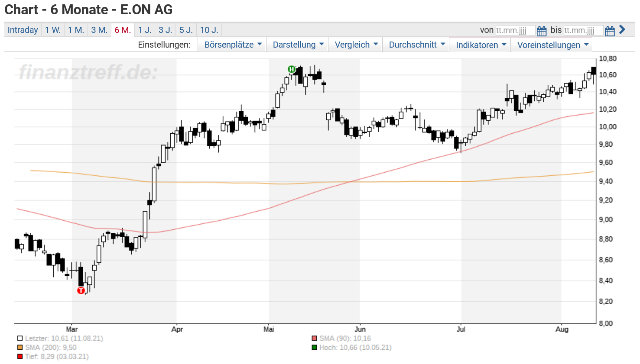Viewport: 640px width, 364px height.
Task: Select the 3 M. timeframe tab
Action: (x=99, y=30)
